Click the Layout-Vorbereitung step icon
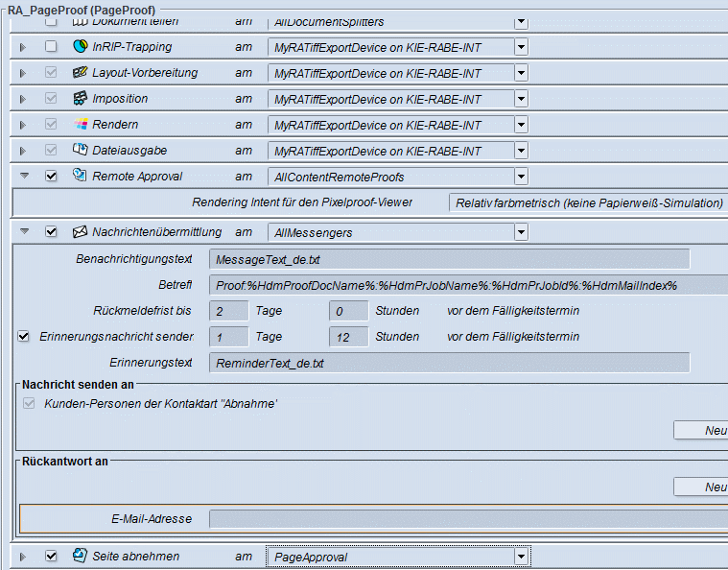Screen dimensions: 728x570 point(80,72)
